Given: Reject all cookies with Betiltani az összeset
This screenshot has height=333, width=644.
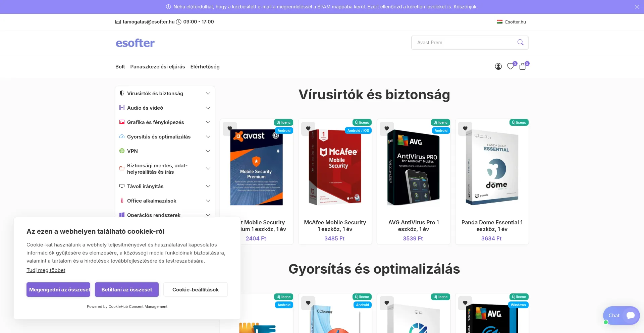Looking at the screenshot, I should [127, 289].
